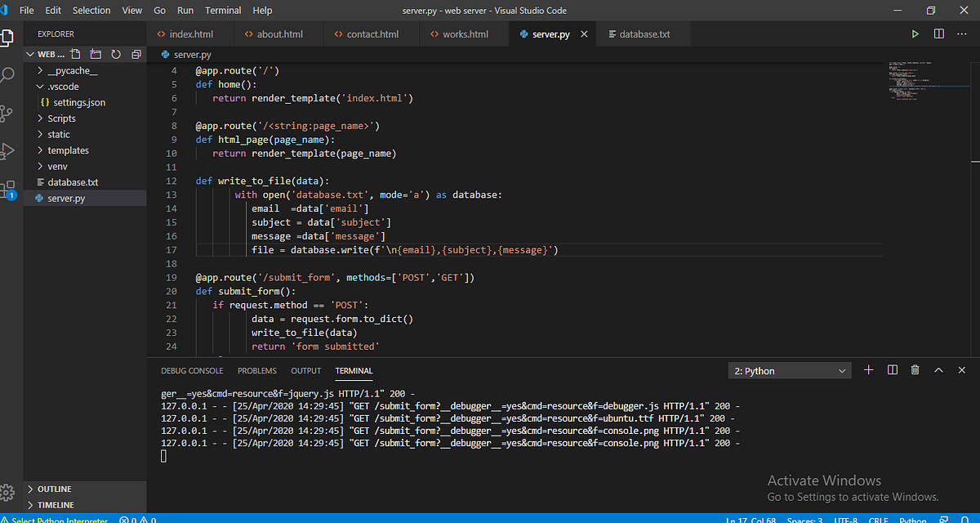Screen dimensions: 980x523
Task: Open the terminal selector '2: Python' dropdown
Action: [790, 371]
